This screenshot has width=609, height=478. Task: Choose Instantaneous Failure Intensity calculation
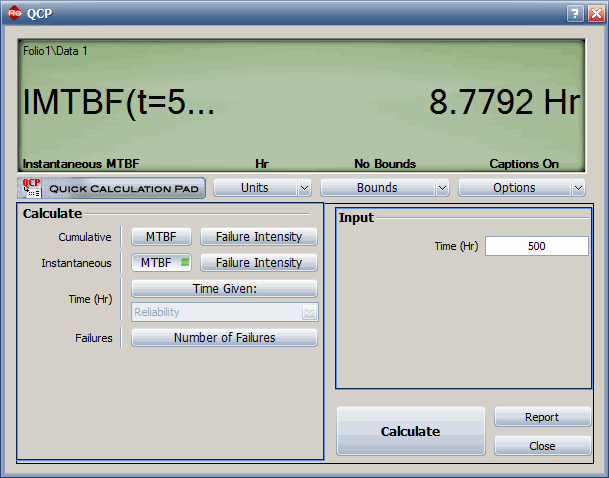click(x=259, y=263)
